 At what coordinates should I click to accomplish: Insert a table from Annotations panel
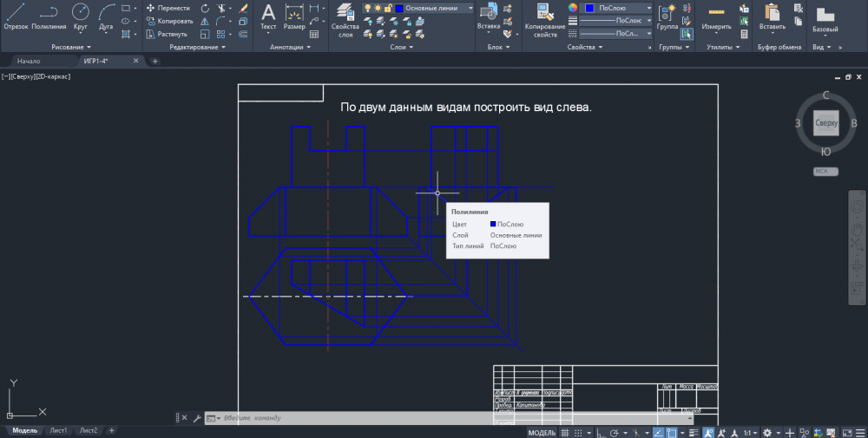point(314,35)
